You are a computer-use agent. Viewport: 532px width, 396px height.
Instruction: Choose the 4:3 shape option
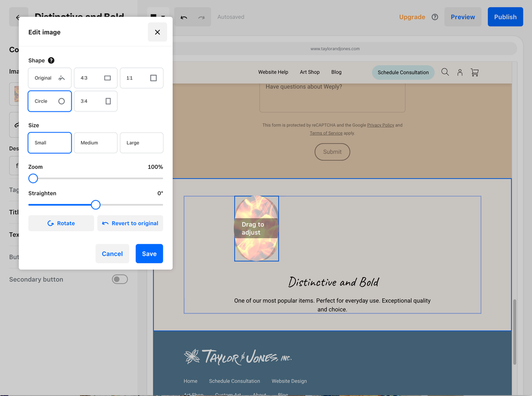[x=95, y=78]
